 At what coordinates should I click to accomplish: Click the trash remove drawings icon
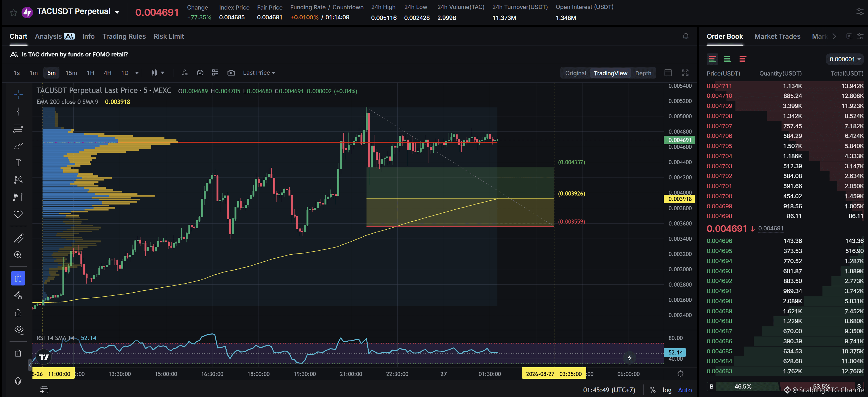pyautogui.click(x=18, y=353)
